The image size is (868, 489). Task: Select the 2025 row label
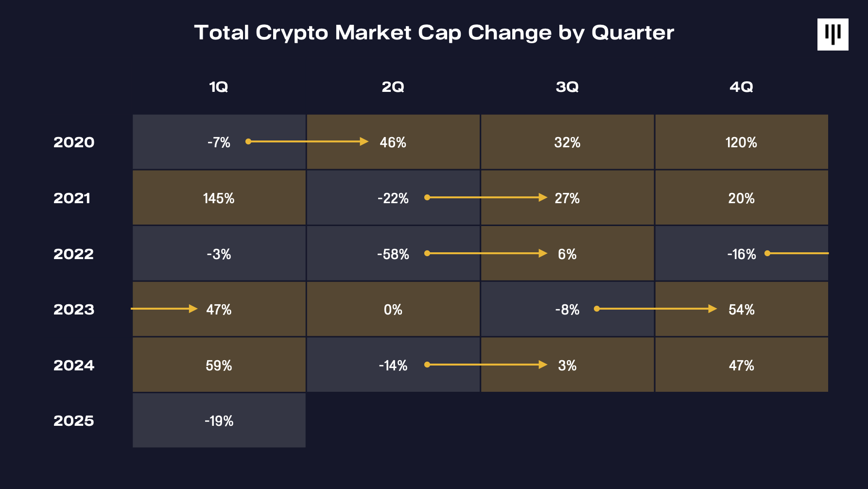[x=74, y=420]
